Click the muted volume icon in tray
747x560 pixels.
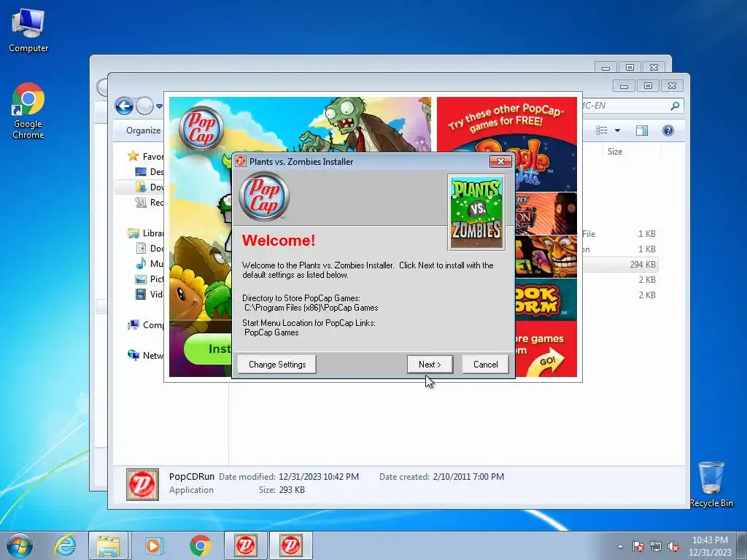(x=673, y=546)
